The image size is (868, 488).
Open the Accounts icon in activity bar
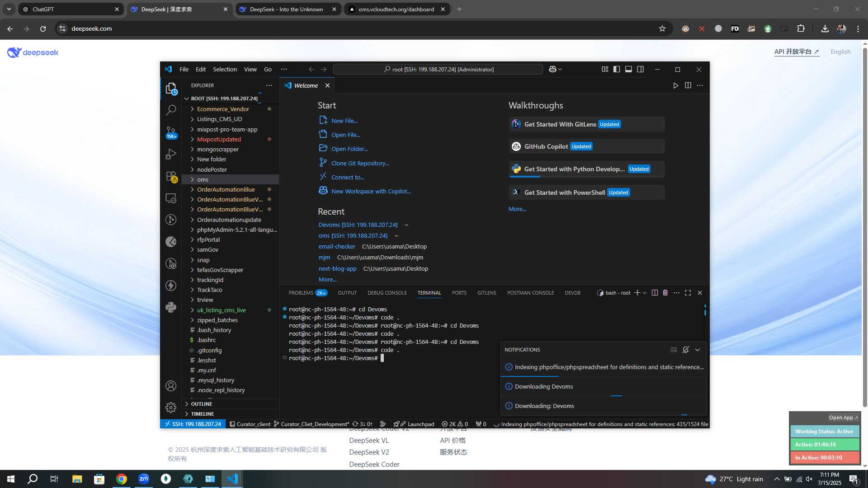[x=171, y=386]
